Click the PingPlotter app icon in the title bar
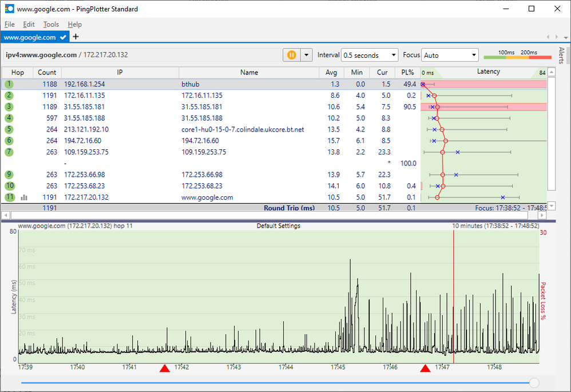571x392 pixels. [9, 9]
